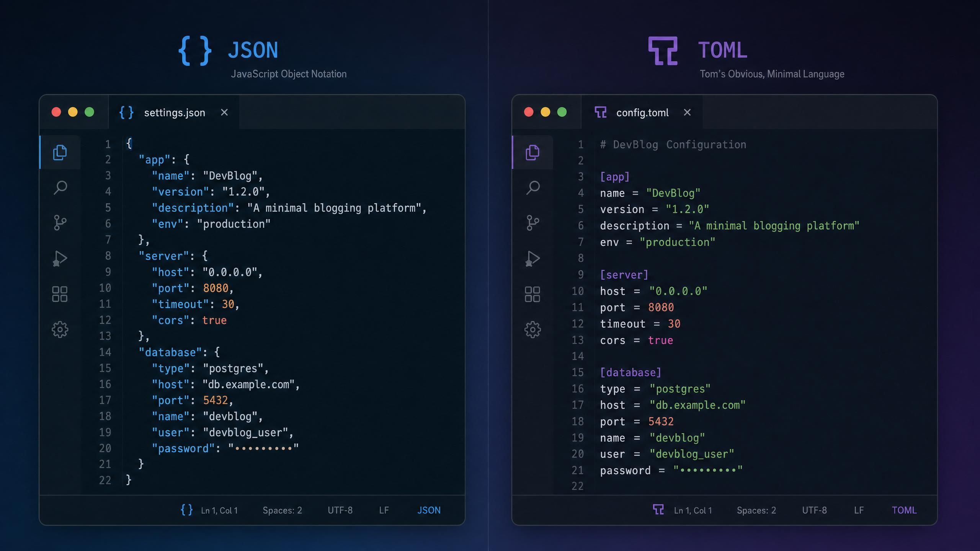Click the [server] table header in config.toml

coord(624,275)
